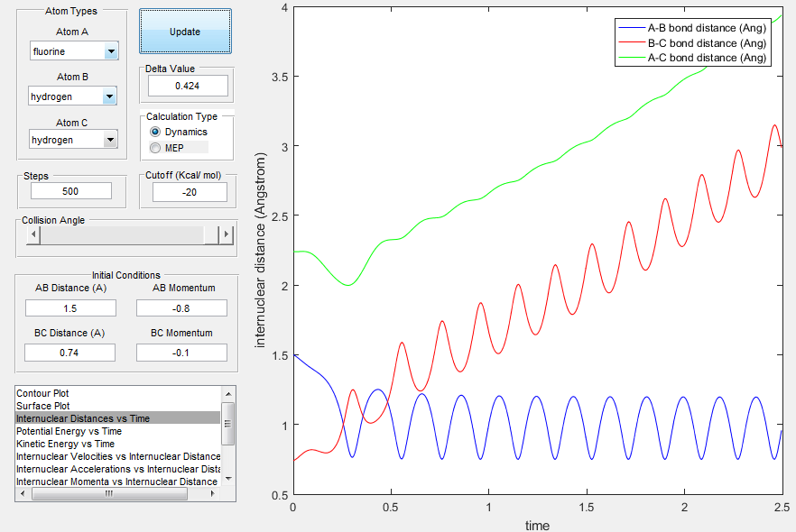This screenshot has height=532, width=796.
Task: Click the Delta Value field 0.424
Action: (188, 86)
